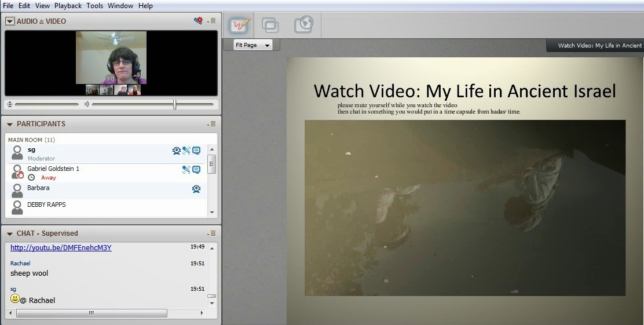This screenshot has height=325, width=644.
Task: Click Gabriel Goldstein's microphone permission icon
Action: coord(186,169)
